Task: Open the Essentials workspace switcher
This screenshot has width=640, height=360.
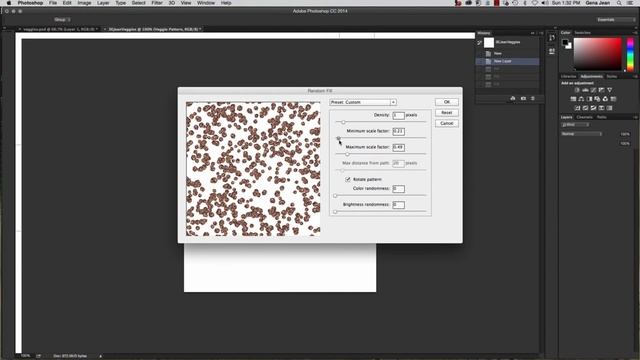Action: (x=616, y=20)
